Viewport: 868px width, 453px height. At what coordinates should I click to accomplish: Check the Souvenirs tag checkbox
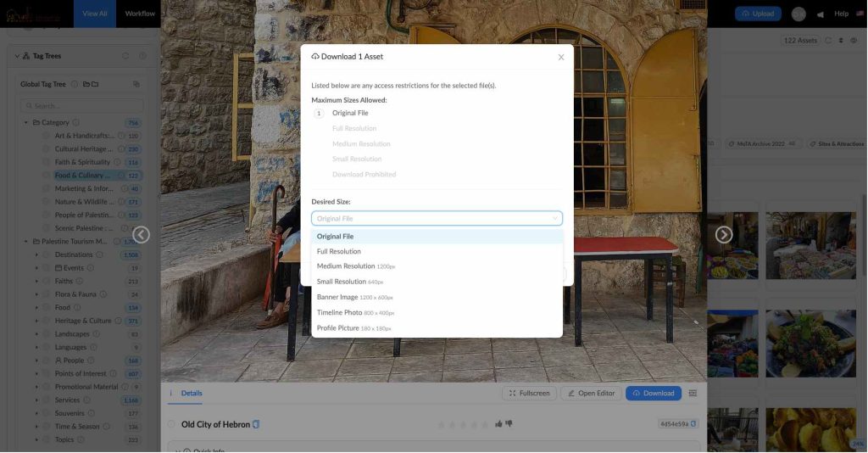pos(47,413)
